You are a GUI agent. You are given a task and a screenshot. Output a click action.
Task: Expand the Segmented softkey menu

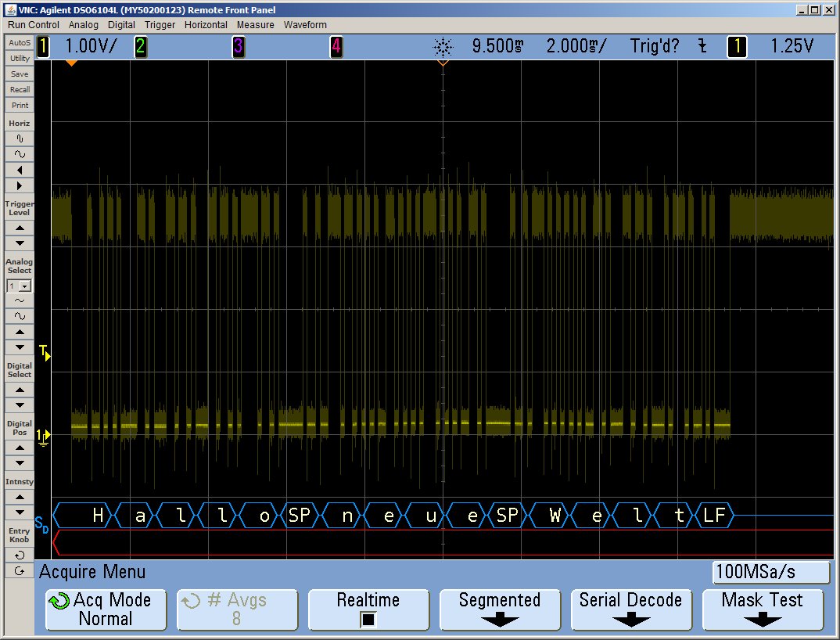click(x=500, y=609)
